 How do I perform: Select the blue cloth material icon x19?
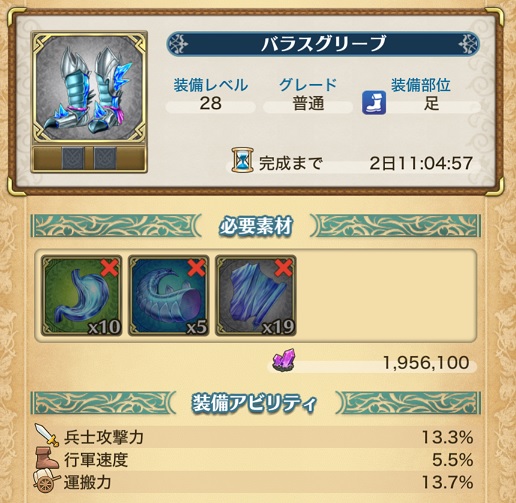256,296
